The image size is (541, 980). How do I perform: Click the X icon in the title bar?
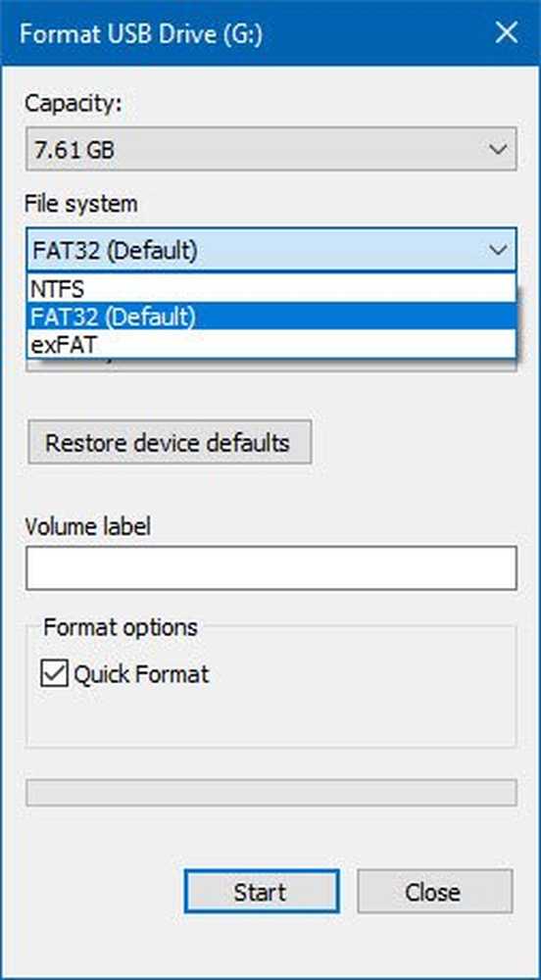pos(506,33)
